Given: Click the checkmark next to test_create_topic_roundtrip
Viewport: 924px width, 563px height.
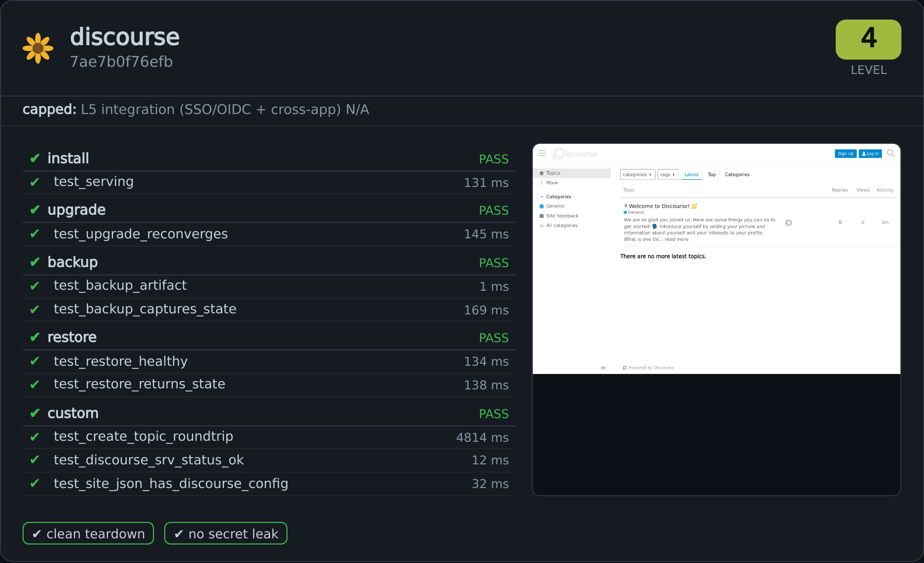Looking at the screenshot, I should click(x=35, y=437).
